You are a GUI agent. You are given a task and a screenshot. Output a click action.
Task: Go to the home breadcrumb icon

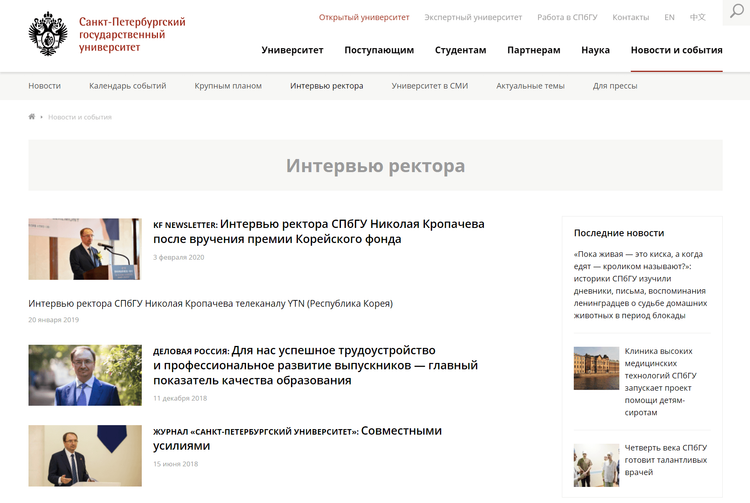coord(32,117)
